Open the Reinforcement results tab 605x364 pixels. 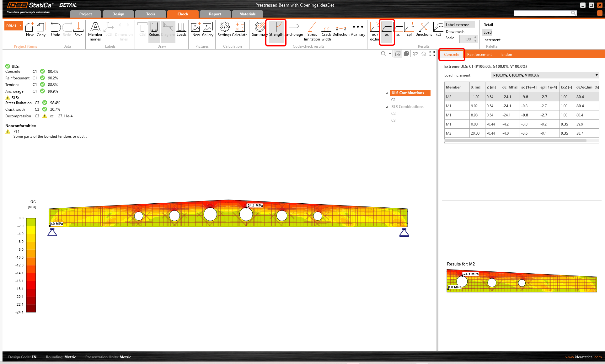[479, 55]
